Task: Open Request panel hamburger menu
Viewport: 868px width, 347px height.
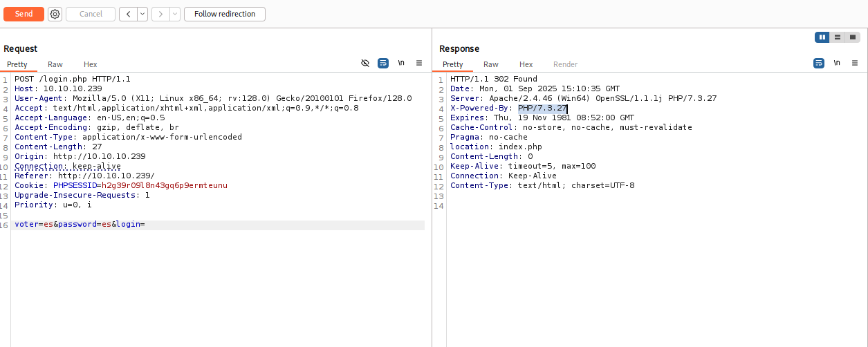Action: coord(419,63)
